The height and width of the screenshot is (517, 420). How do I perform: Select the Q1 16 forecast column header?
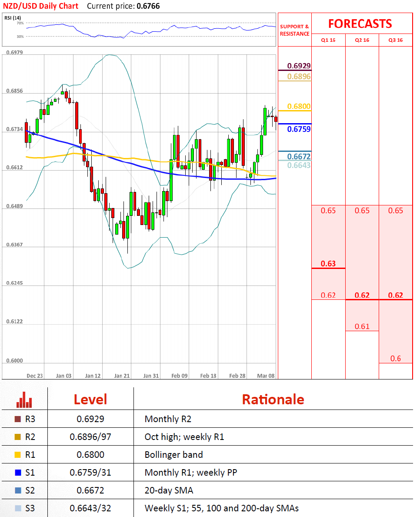click(x=328, y=40)
